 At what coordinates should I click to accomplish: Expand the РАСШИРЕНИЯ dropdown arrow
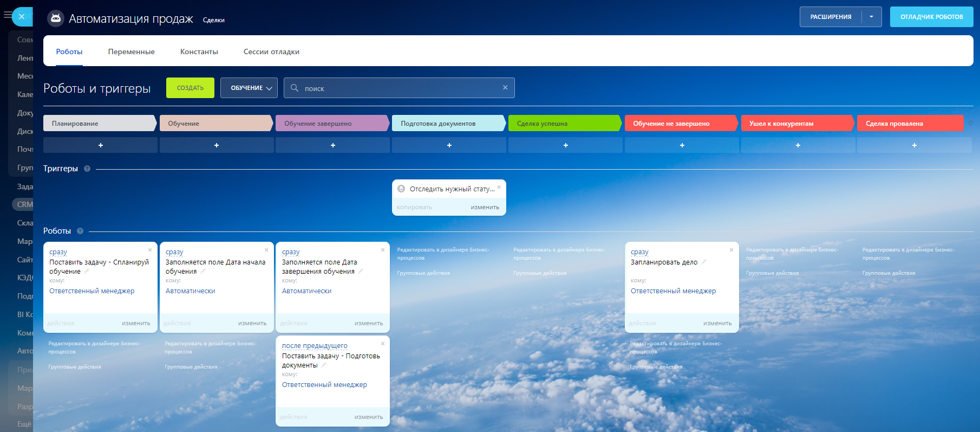pyautogui.click(x=872, y=17)
